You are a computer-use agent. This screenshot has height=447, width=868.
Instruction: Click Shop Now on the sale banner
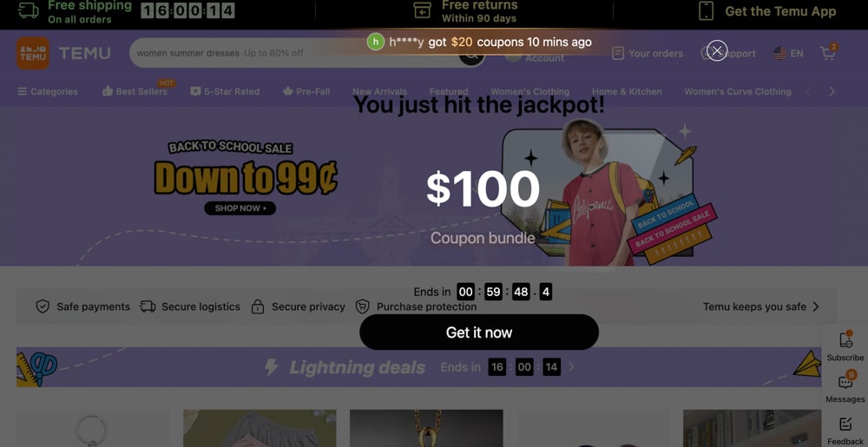tap(240, 208)
